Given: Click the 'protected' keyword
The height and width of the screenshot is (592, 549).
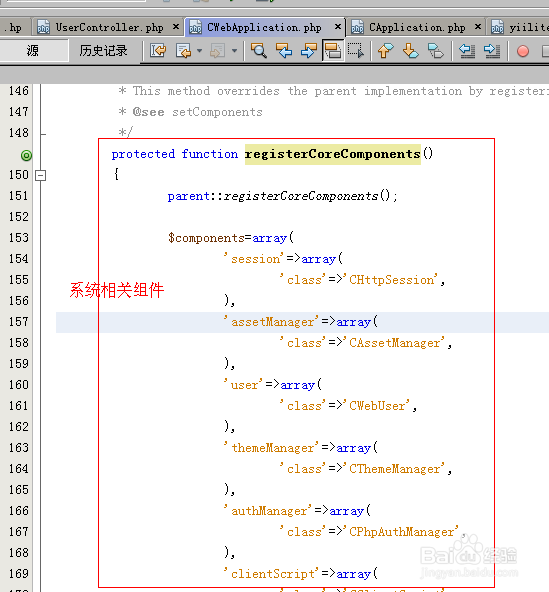Looking at the screenshot, I should coord(143,154).
